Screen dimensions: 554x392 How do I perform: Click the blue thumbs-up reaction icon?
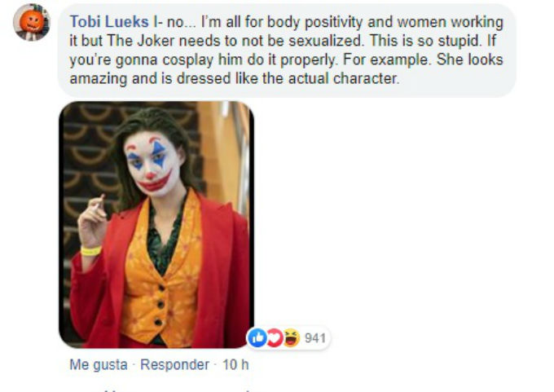point(257,338)
